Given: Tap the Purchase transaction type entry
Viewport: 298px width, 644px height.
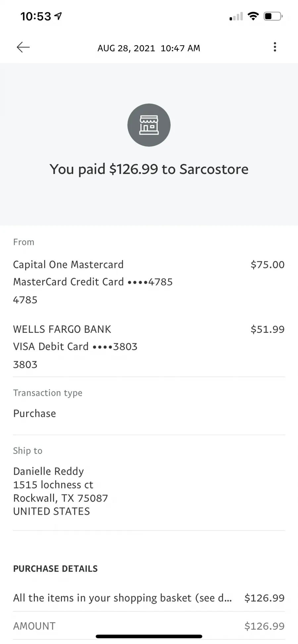Looking at the screenshot, I should tap(34, 413).
